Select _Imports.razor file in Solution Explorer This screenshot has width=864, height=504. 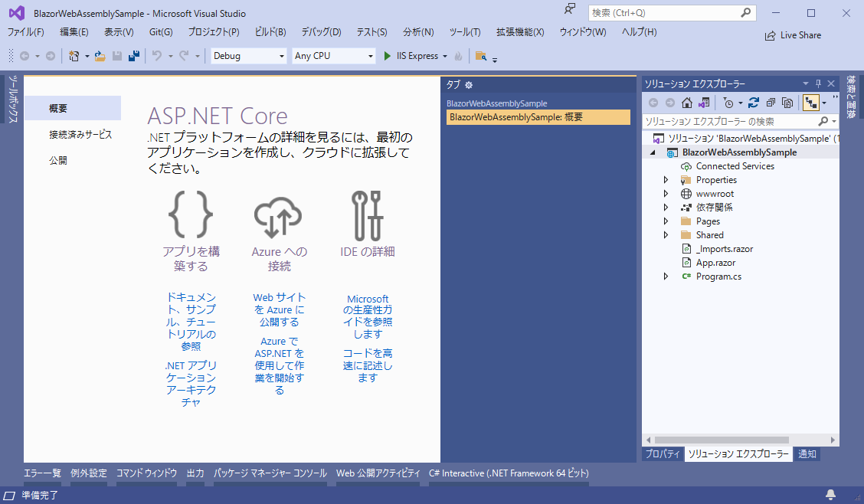click(724, 249)
